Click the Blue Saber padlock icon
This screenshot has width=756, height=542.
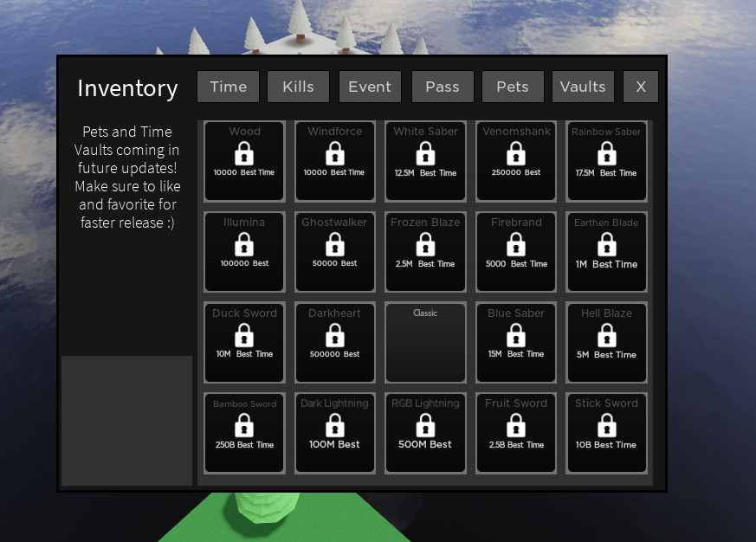[x=516, y=335]
